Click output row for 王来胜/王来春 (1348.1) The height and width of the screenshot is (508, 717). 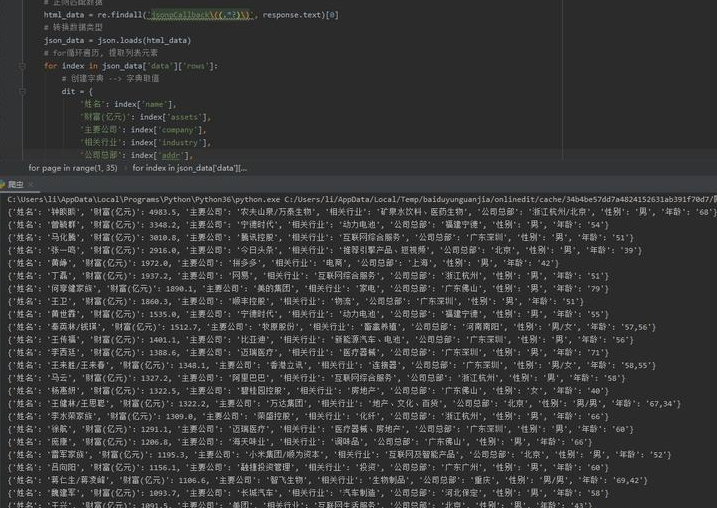[332, 366]
